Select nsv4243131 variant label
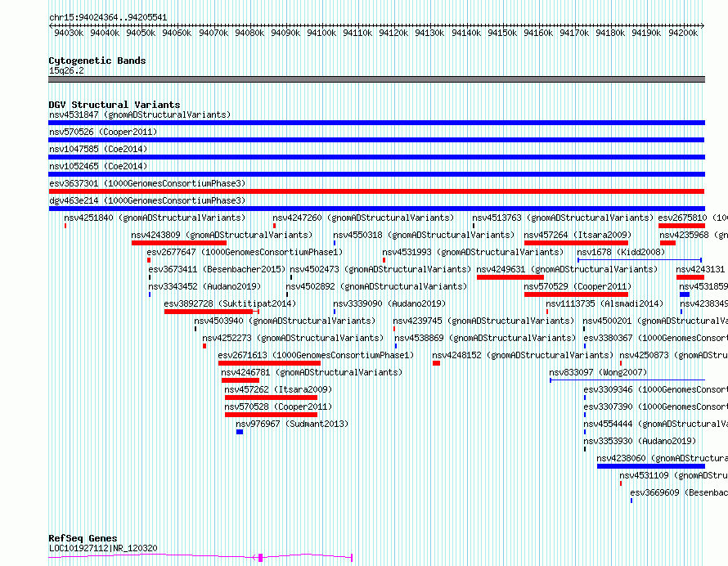The height and width of the screenshot is (566, 728). point(700,269)
